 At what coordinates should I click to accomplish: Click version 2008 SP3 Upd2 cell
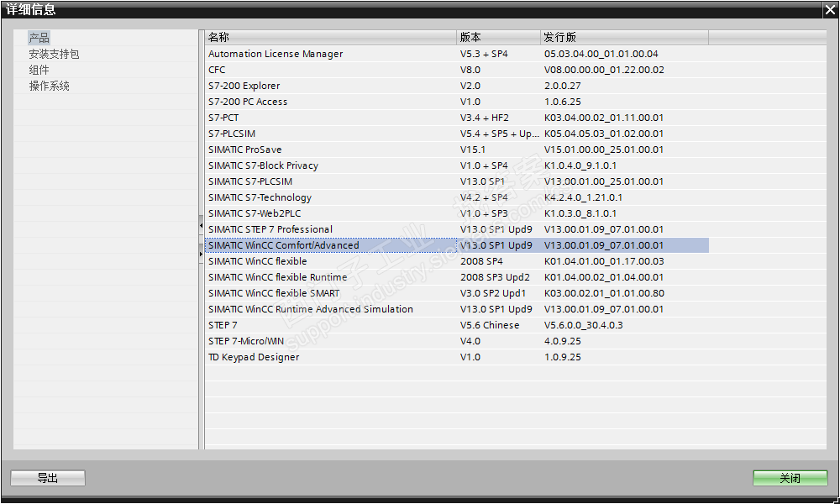point(499,277)
